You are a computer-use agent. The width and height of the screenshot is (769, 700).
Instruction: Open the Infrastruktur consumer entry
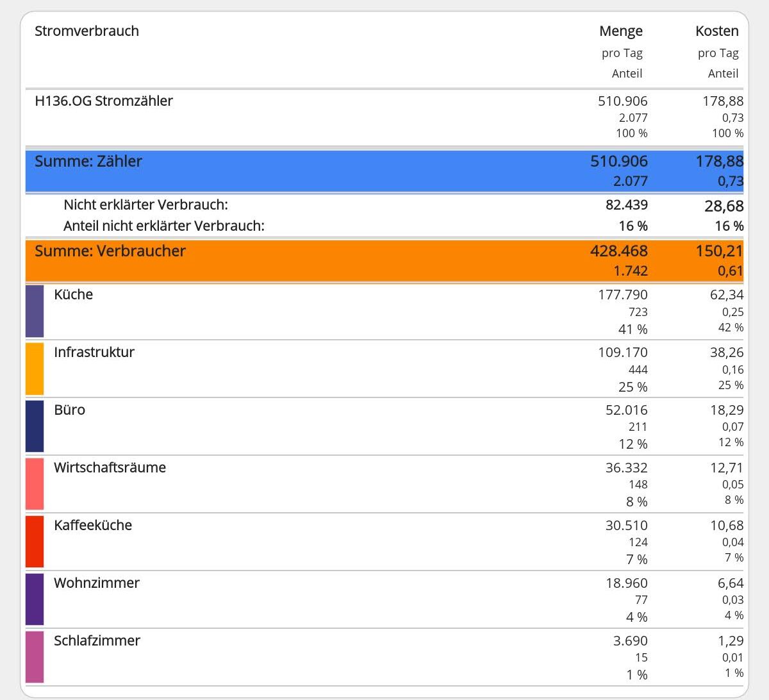[94, 353]
